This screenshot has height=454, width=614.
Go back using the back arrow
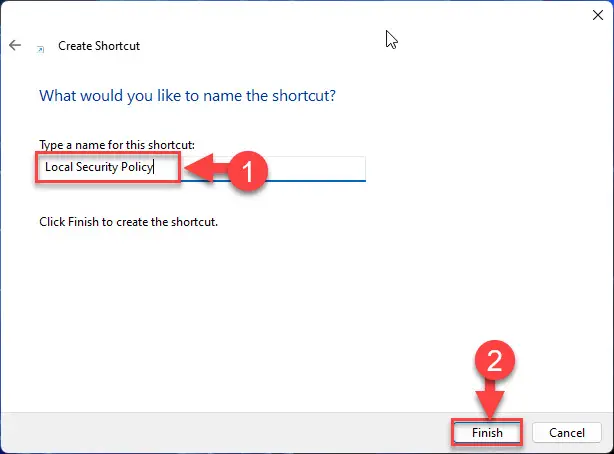click(15, 45)
